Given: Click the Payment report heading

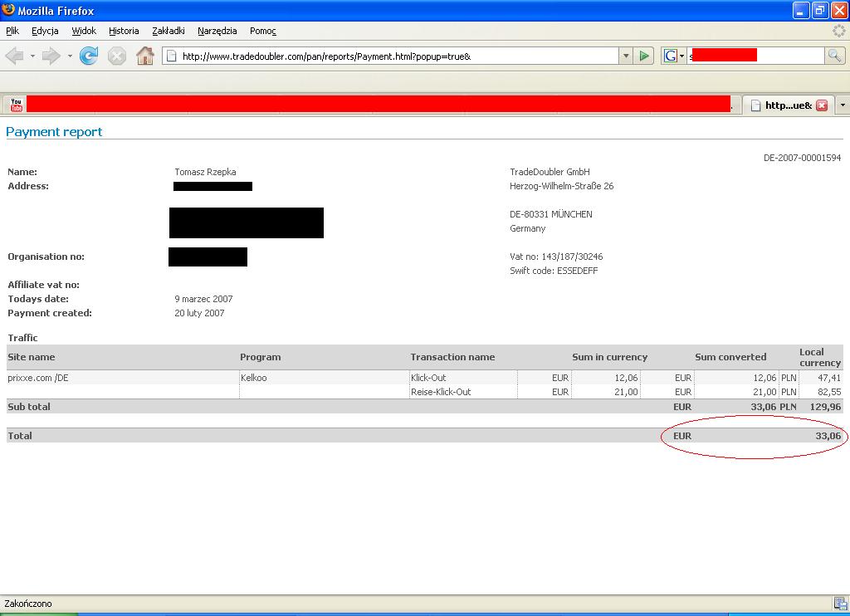Looking at the screenshot, I should coord(54,132).
